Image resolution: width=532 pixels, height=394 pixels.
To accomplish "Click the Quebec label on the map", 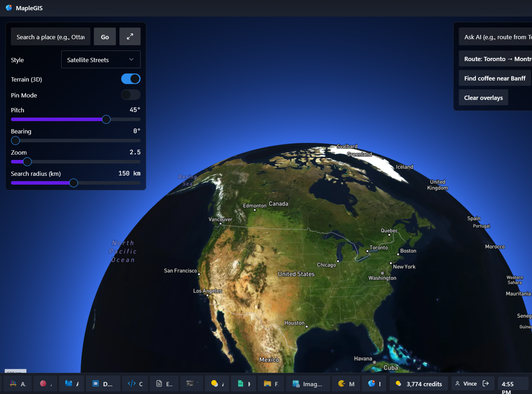I will [x=389, y=231].
